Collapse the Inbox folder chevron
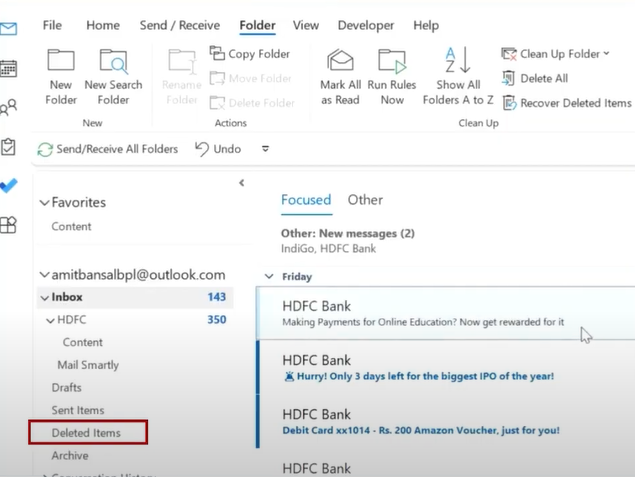 pos(44,298)
